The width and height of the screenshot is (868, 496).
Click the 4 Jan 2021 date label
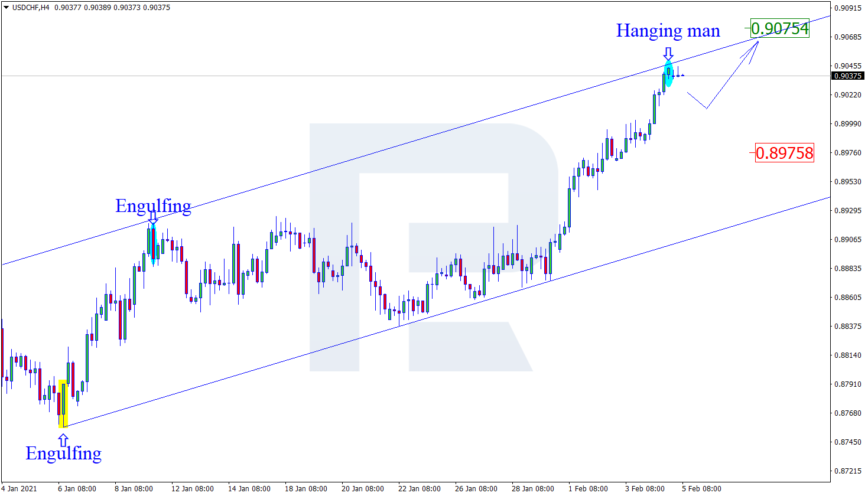19,489
